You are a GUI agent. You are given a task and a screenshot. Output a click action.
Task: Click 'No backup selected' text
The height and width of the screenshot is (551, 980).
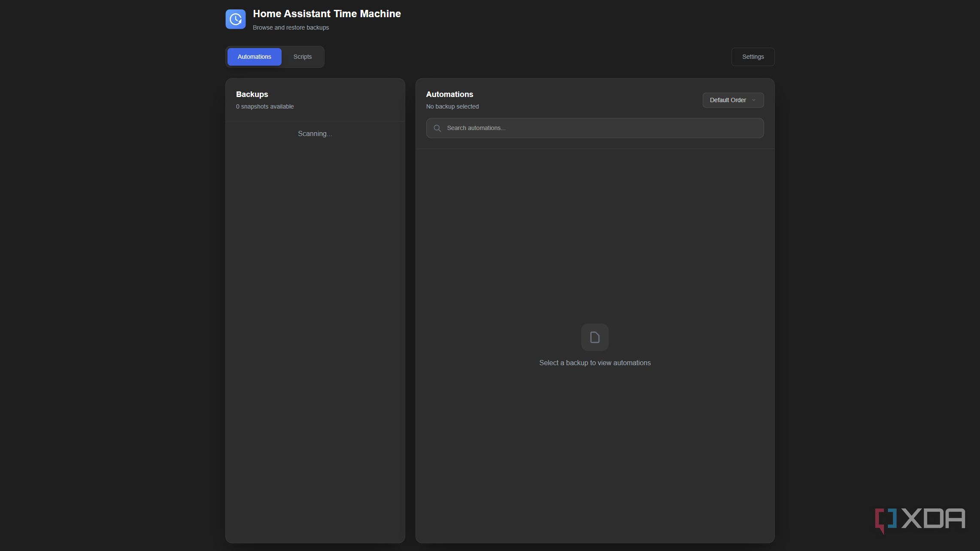point(452,106)
